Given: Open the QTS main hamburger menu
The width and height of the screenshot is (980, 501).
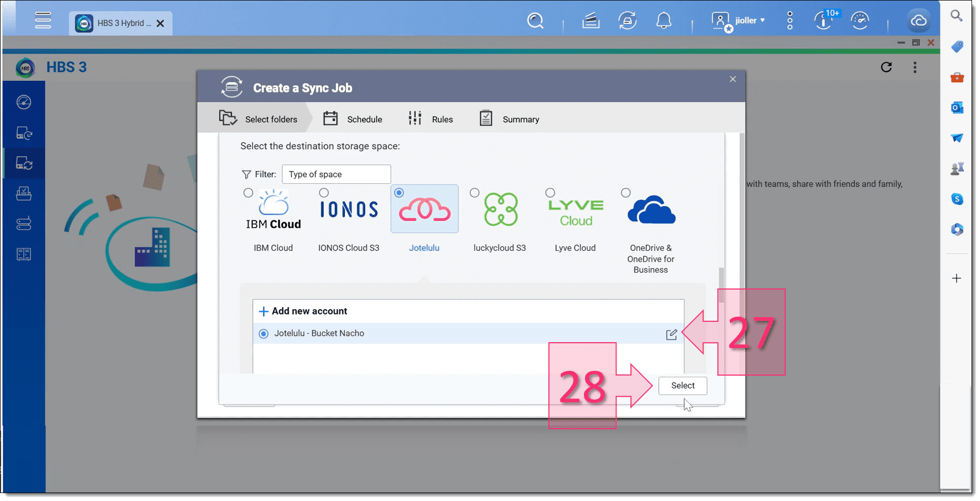Looking at the screenshot, I should (43, 21).
